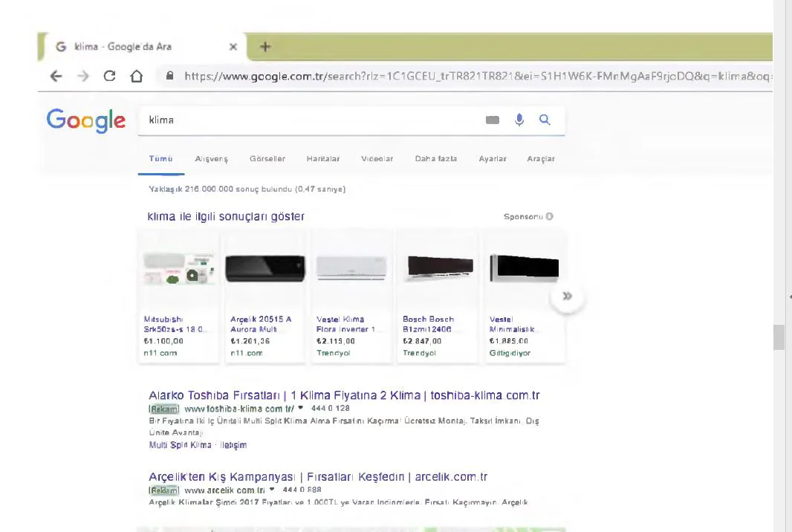This screenshot has height=532, width=792.
Task: Open a new tab with plus
Action: click(x=265, y=47)
